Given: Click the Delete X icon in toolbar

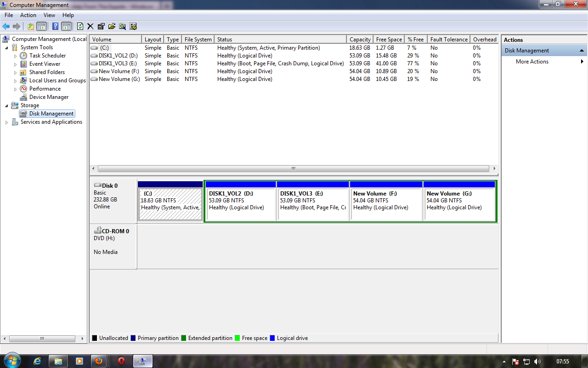Looking at the screenshot, I should (90, 27).
